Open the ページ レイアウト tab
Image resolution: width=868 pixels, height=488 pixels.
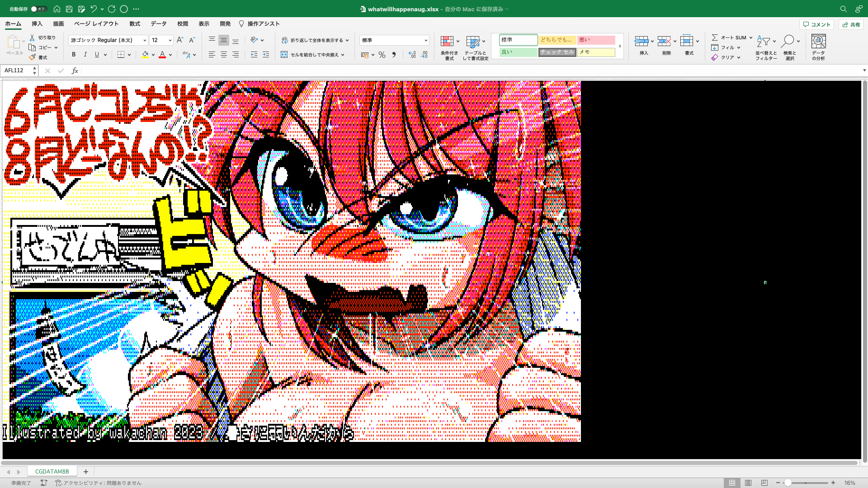tap(96, 24)
